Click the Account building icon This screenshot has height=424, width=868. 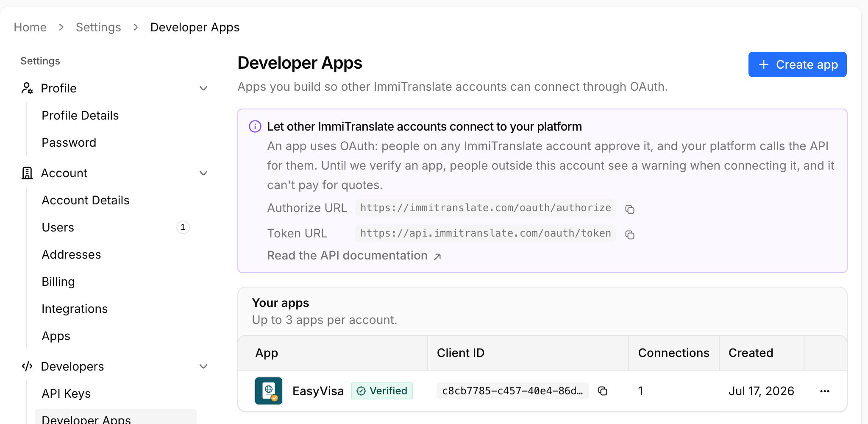pyautogui.click(x=27, y=173)
